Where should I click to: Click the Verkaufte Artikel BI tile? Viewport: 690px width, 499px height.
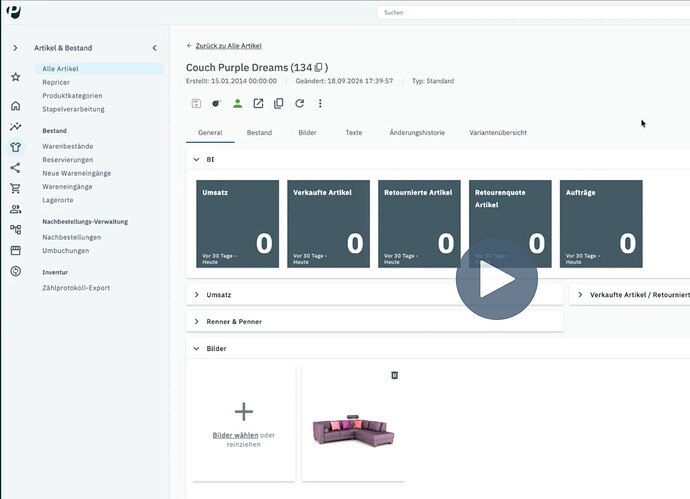click(328, 224)
